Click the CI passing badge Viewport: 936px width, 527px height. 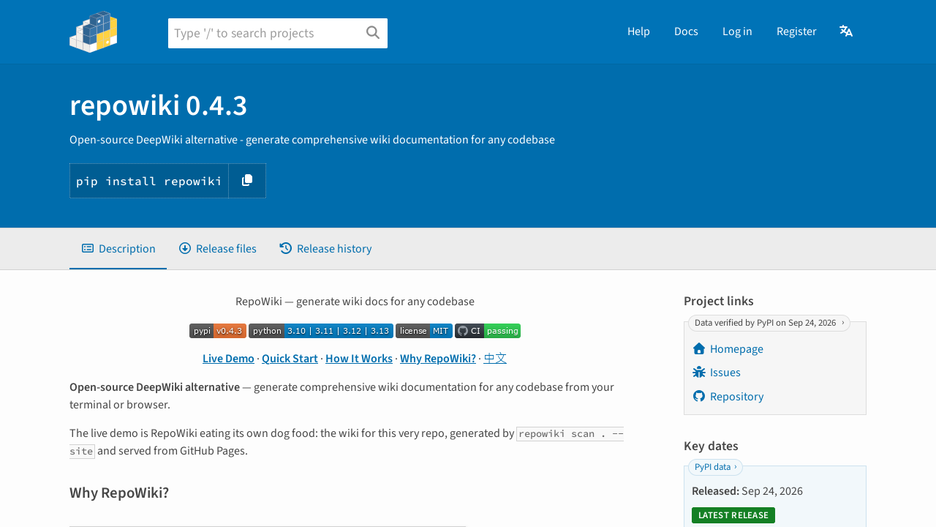(x=488, y=331)
